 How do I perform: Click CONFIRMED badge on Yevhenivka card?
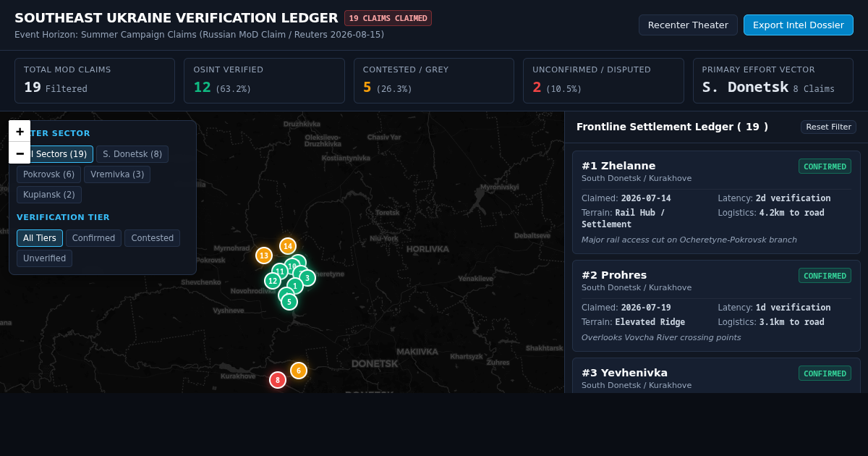click(x=825, y=373)
